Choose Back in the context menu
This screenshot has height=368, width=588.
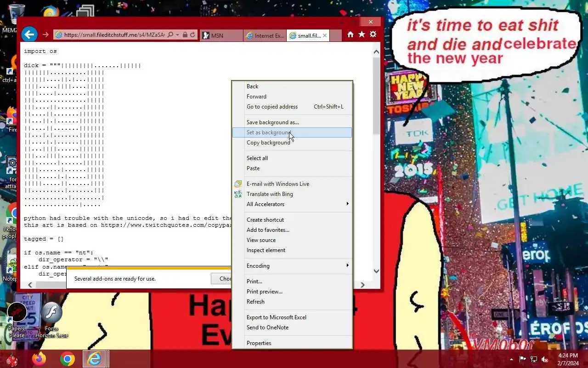(x=292, y=86)
